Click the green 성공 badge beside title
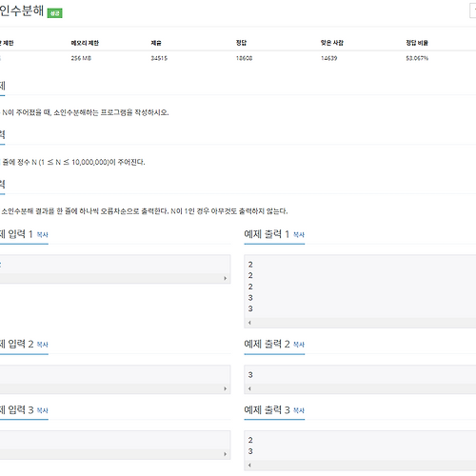476x476 pixels. (x=55, y=13)
